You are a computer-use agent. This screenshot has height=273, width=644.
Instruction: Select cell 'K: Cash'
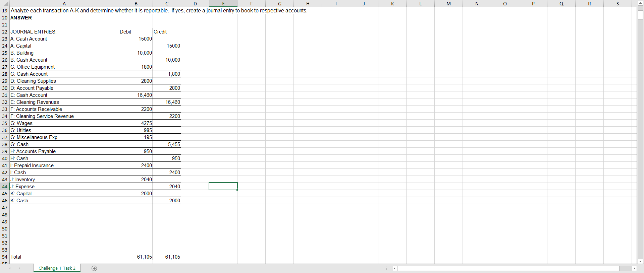[64, 200]
